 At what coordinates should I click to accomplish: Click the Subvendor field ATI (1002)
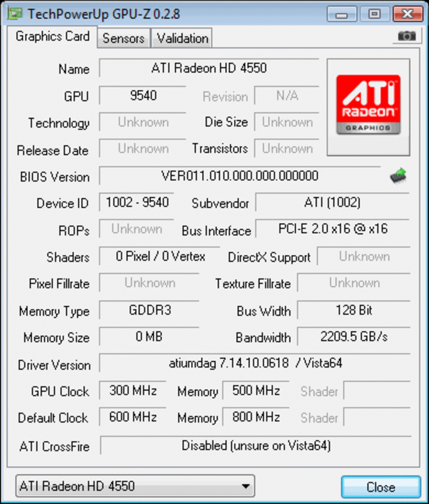332,202
